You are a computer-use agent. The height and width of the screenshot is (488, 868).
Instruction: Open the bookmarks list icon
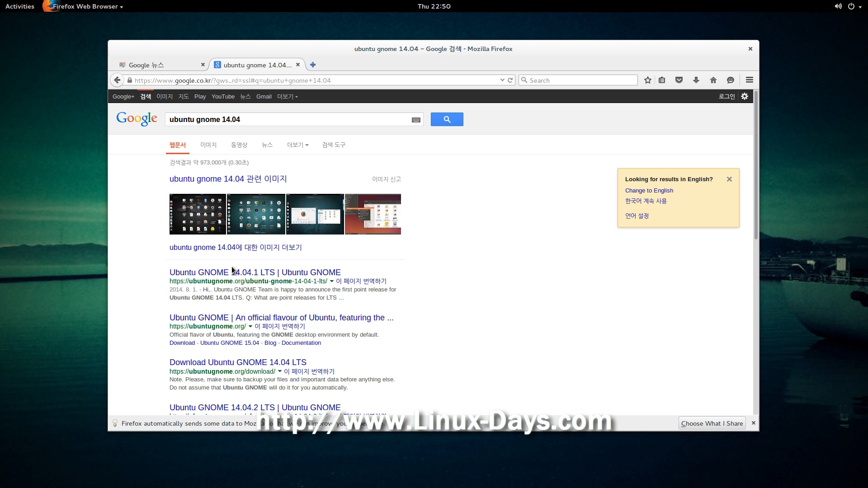(662, 80)
